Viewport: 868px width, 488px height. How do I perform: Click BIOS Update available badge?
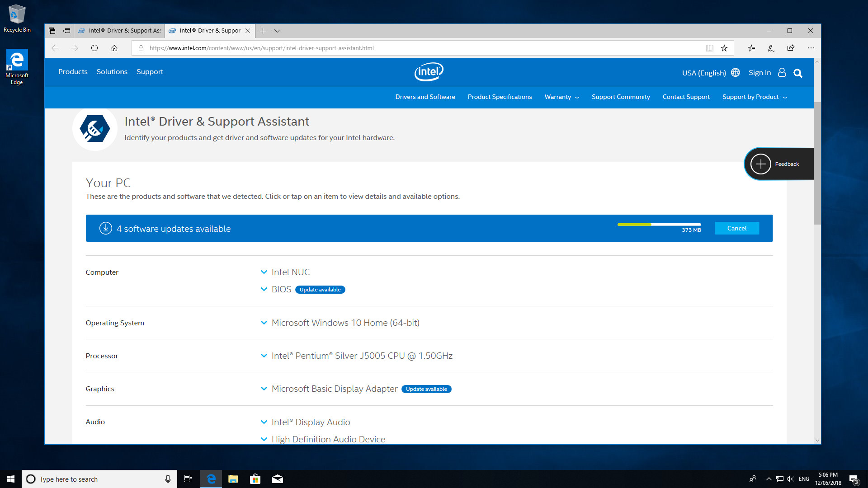coord(320,290)
